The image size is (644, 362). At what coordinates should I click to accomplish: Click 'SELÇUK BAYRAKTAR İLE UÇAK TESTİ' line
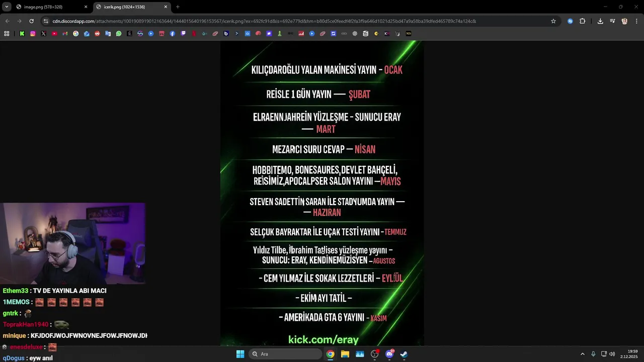click(x=314, y=232)
